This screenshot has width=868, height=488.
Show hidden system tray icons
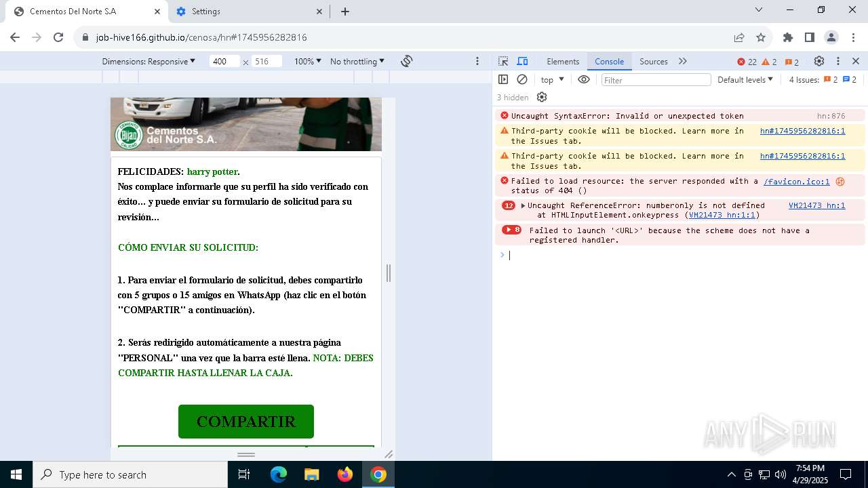731,474
